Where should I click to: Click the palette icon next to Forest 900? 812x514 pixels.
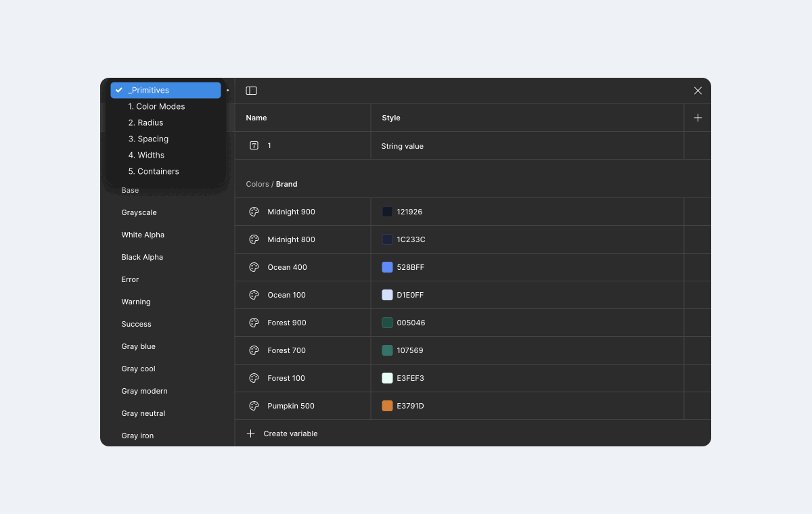[x=254, y=323]
